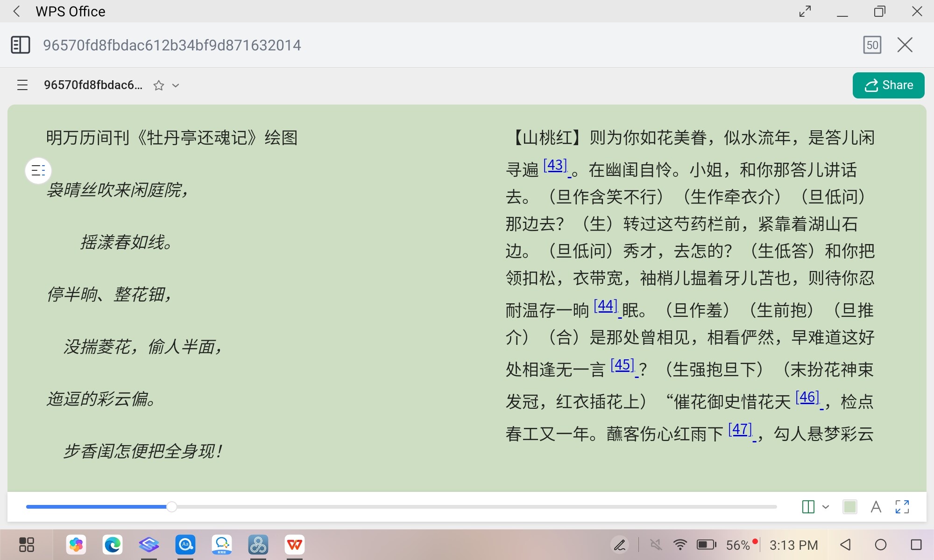Viewport: 934px width, 560px height.
Task: Toggle the two-column page layout icon
Action: [x=808, y=507]
